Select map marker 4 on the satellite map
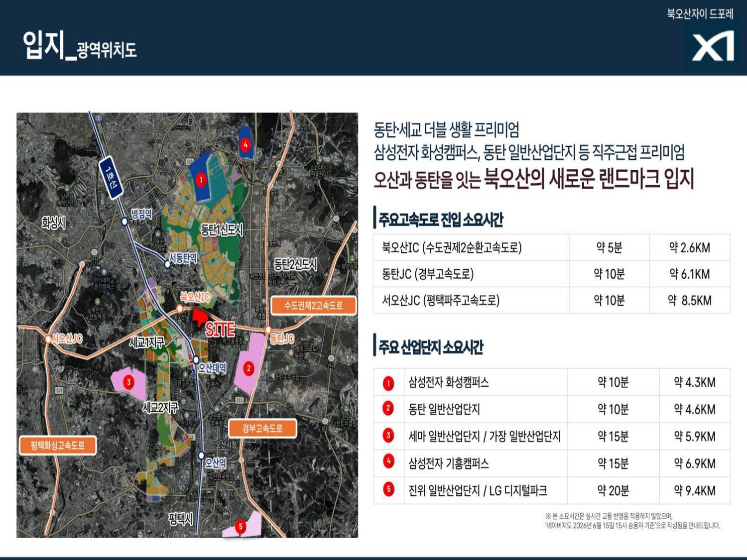This screenshot has height=560, width=747. pos(245,145)
